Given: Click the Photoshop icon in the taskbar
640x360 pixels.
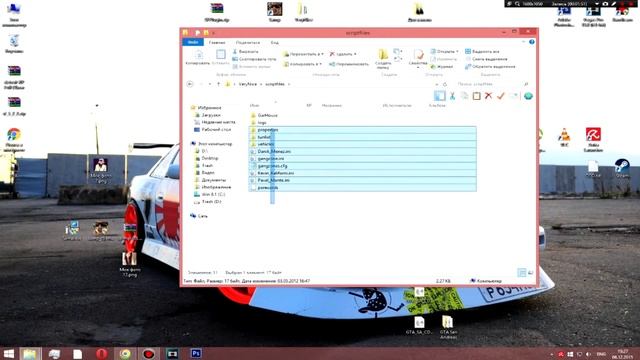Looking at the screenshot, I should (x=196, y=353).
